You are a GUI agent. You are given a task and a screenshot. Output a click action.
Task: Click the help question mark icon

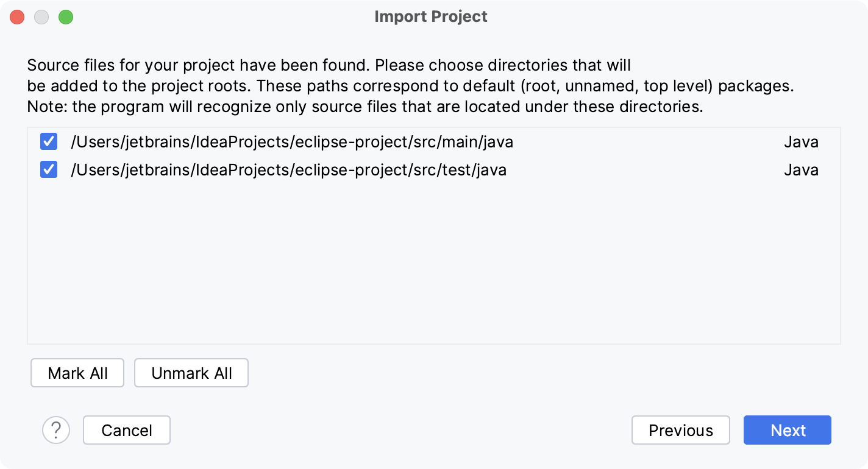[x=56, y=430]
